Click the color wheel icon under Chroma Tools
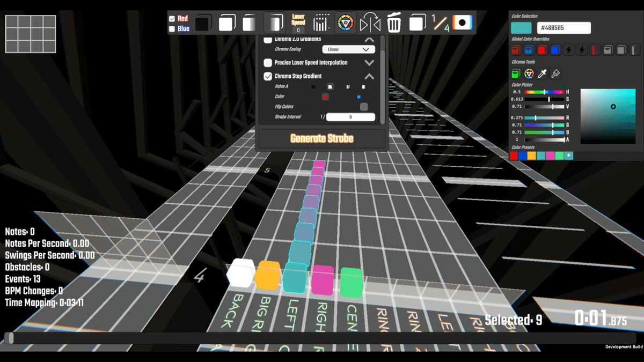The width and height of the screenshot is (644, 362). click(529, 73)
